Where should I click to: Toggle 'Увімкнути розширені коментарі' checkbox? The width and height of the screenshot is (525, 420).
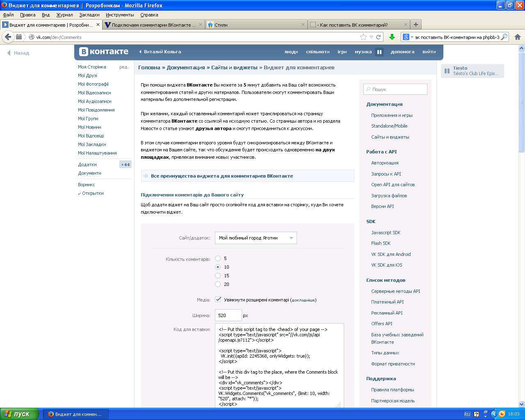coord(218,300)
